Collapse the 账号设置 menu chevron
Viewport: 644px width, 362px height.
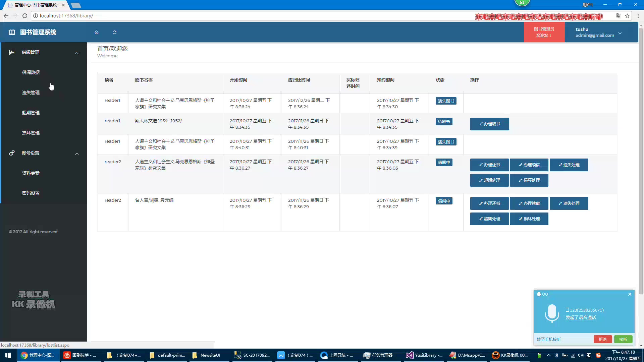[x=77, y=154]
